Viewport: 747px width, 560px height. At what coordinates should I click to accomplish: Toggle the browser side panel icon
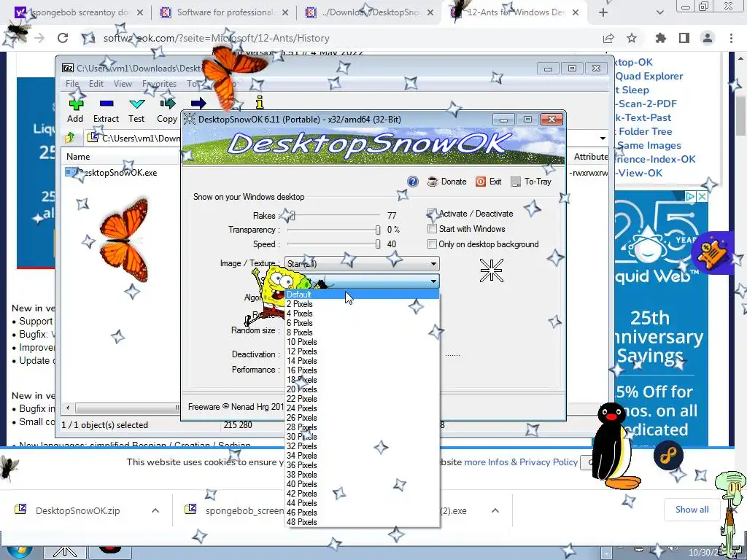click(x=684, y=38)
